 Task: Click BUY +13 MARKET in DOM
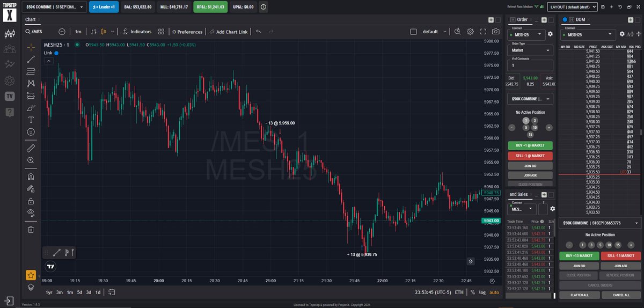pos(579,256)
